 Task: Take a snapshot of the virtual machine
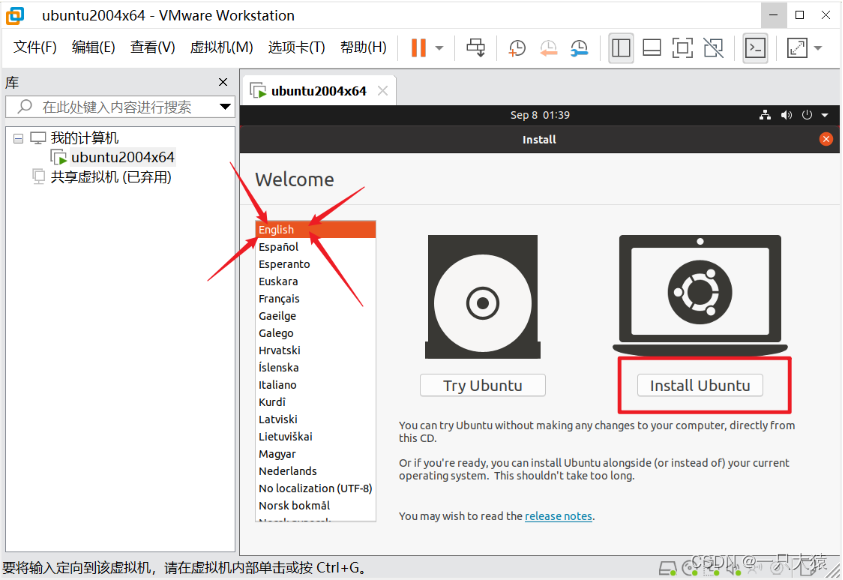517,48
